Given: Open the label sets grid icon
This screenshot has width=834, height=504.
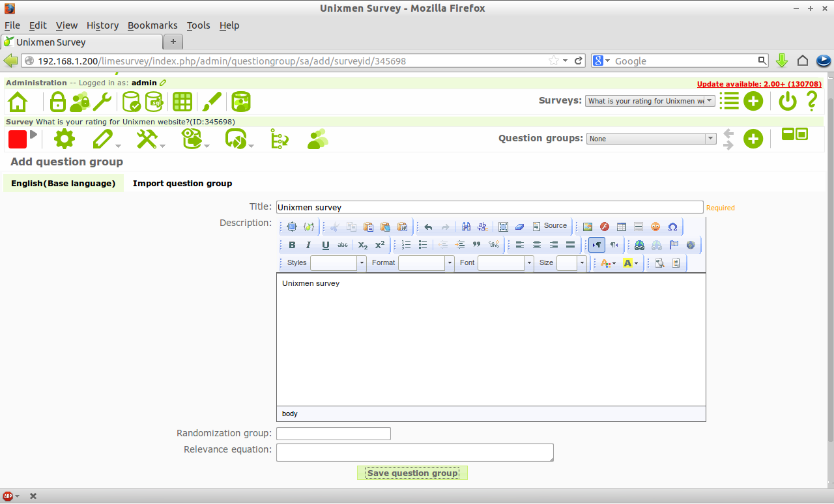Looking at the screenshot, I should 182,102.
